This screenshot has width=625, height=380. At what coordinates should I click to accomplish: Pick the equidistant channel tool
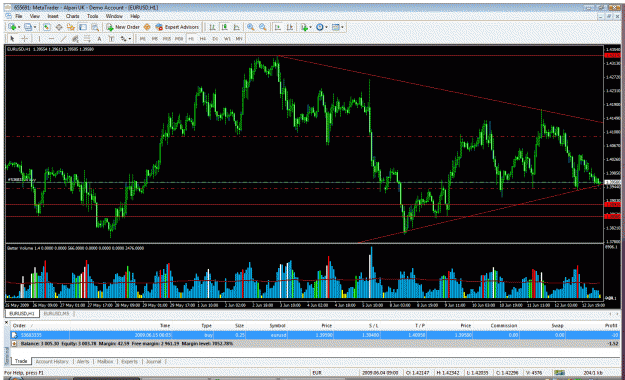pos(75,39)
